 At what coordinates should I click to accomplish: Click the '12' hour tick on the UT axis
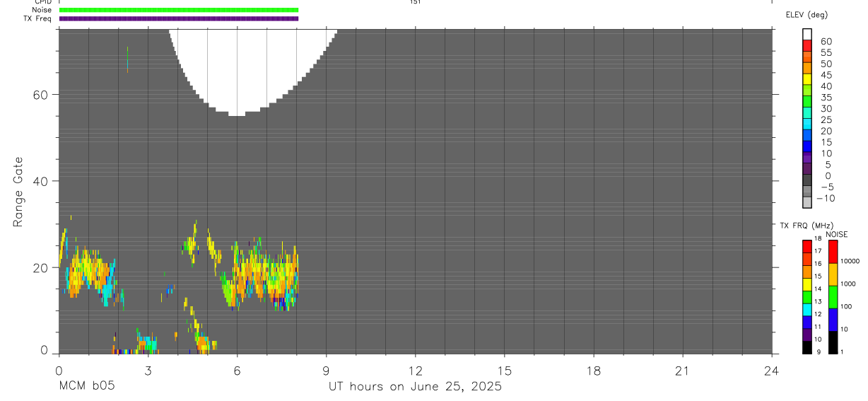415,371
